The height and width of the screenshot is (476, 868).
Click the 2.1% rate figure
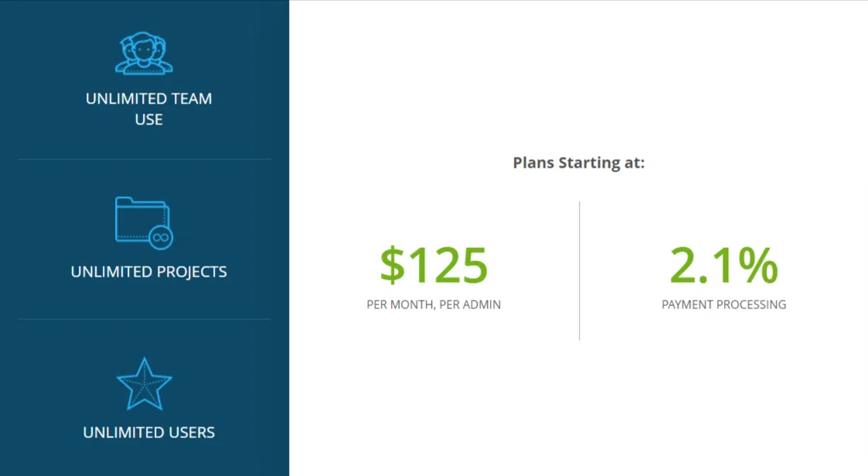[723, 265]
